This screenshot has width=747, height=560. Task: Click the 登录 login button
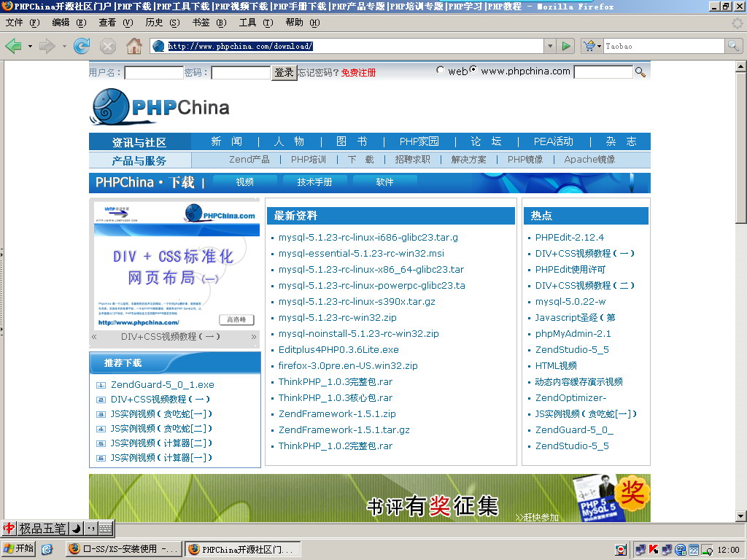[284, 72]
